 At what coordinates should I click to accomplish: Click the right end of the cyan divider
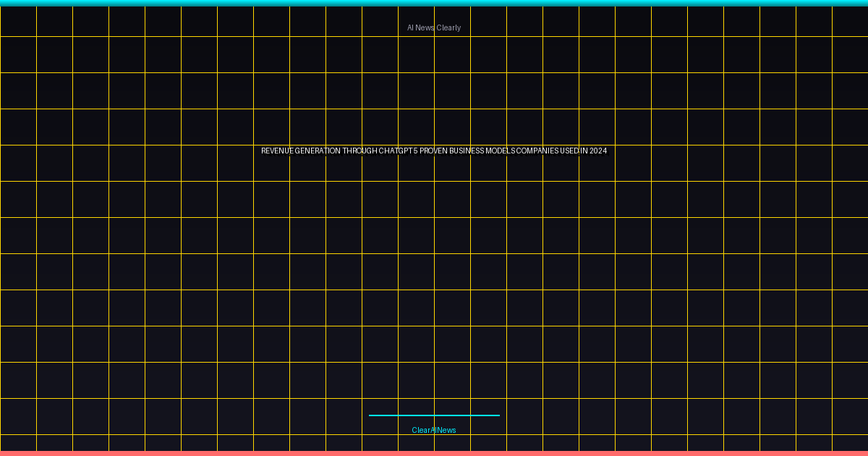pyautogui.click(x=497, y=415)
